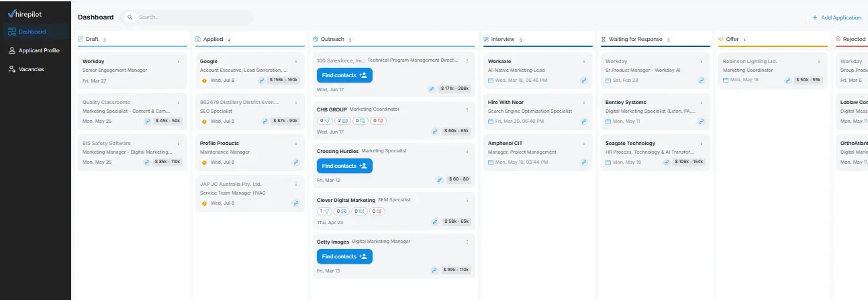Select the Waiting for Response column header
The width and height of the screenshot is (868, 300).
pos(634,40)
